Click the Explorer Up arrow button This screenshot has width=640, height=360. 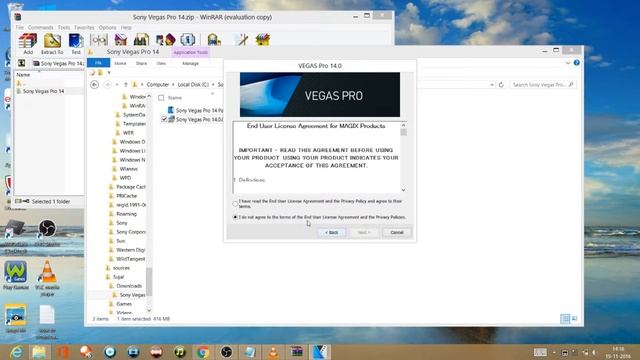point(126,84)
